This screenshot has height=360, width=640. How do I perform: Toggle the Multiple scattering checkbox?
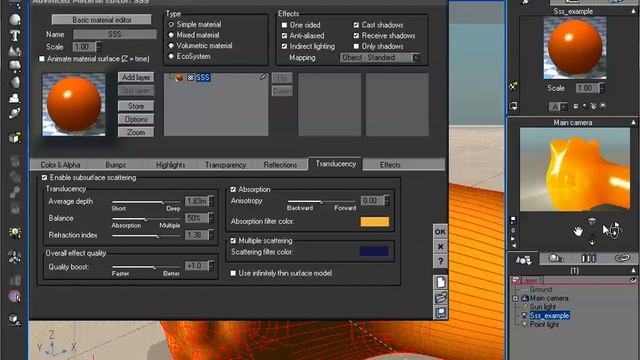[x=233, y=240]
